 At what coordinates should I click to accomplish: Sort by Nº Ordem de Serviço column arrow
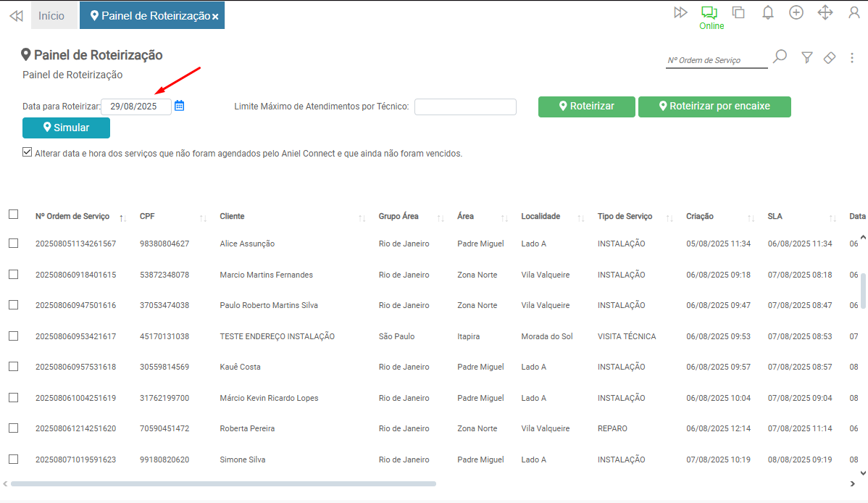click(x=122, y=217)
